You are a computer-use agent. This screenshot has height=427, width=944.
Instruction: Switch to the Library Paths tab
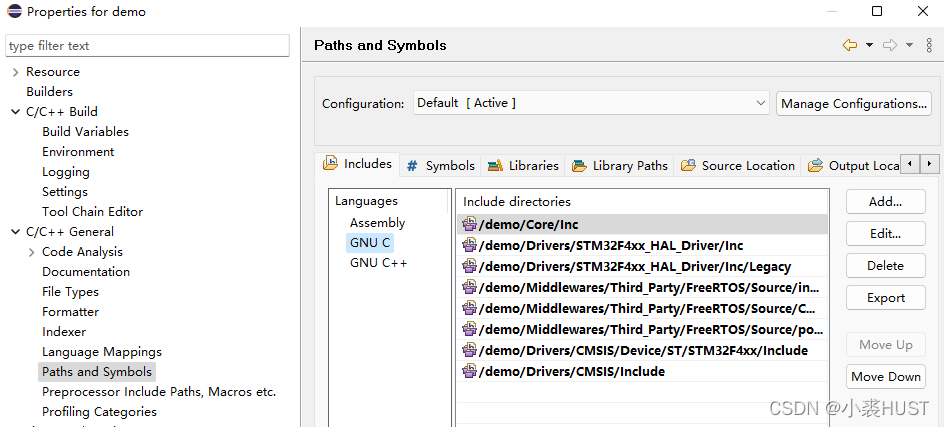[620, 166]
